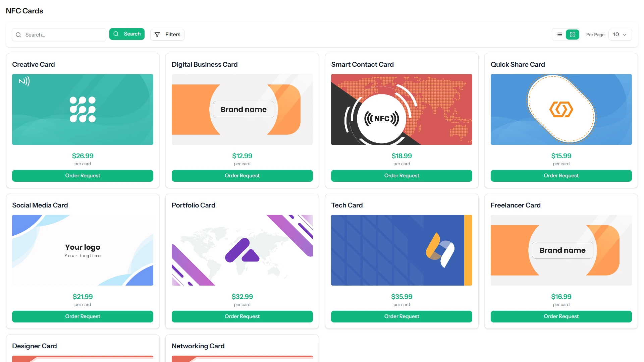This screenshot has width=644, height=362.
Task: Click the Tech Card title
Action: point(347,205)
